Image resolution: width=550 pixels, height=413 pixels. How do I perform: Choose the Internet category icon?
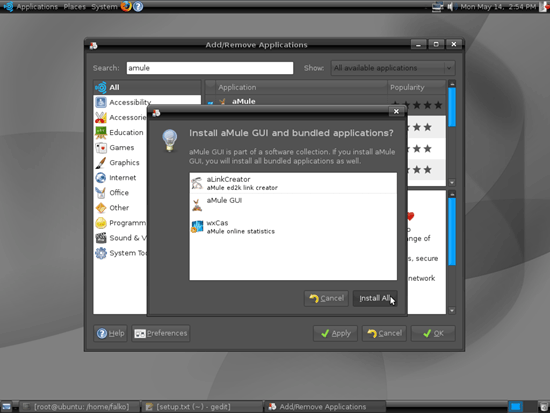pyautogui.click(x=101, y=178)
